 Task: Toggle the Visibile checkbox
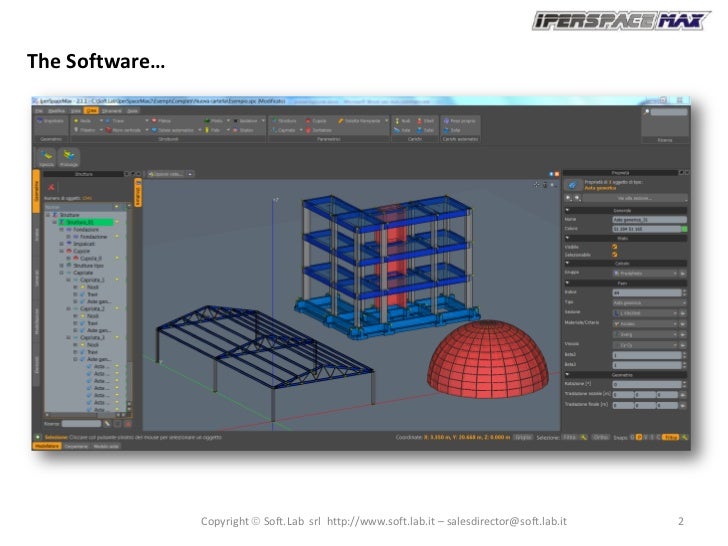(615, 246)
